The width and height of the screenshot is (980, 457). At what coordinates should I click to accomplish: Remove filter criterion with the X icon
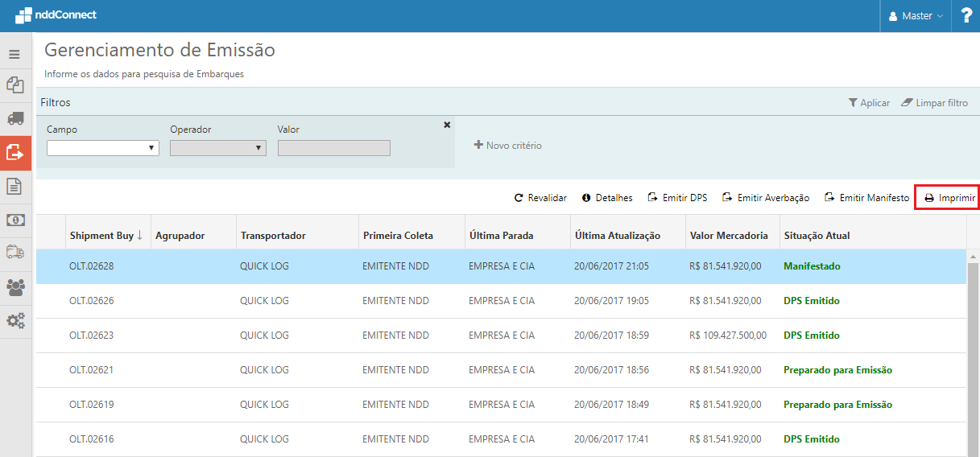click(x=447, y=125)
